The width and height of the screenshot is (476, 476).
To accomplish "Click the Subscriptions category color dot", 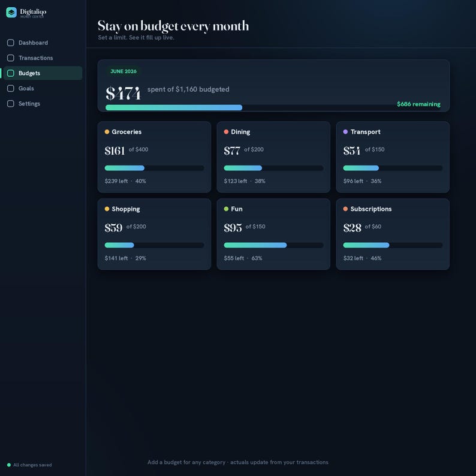I will coord(345,209).
